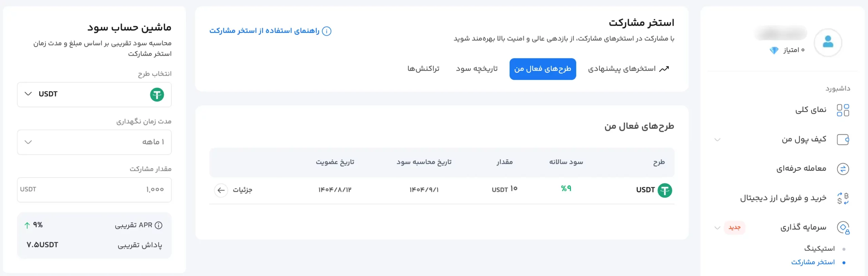Expand the کیف پول من sidebar chevron
This screenshot has height=276, width=868.
[717, 139]
